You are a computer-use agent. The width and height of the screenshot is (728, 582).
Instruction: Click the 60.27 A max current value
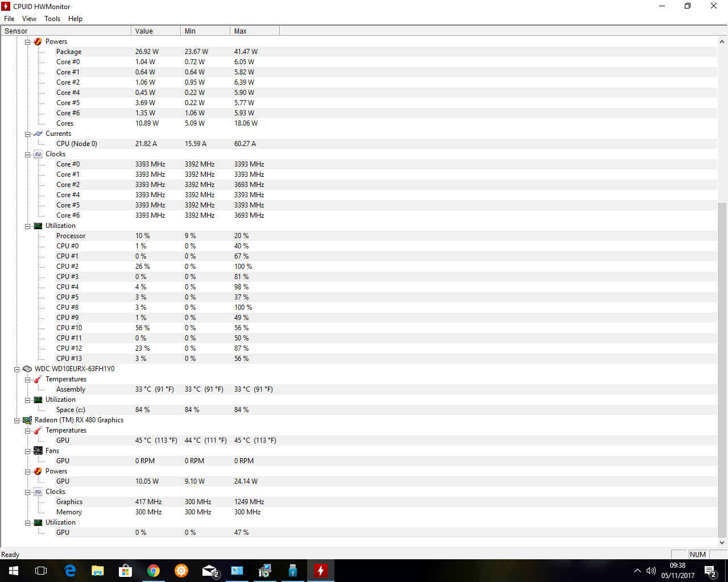(245, 144)
